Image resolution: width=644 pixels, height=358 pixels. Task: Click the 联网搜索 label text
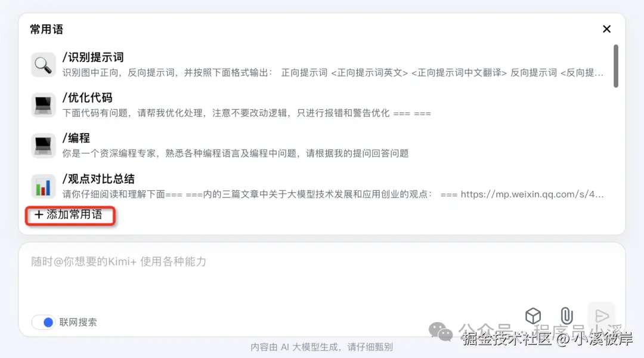tap(78, 322)
